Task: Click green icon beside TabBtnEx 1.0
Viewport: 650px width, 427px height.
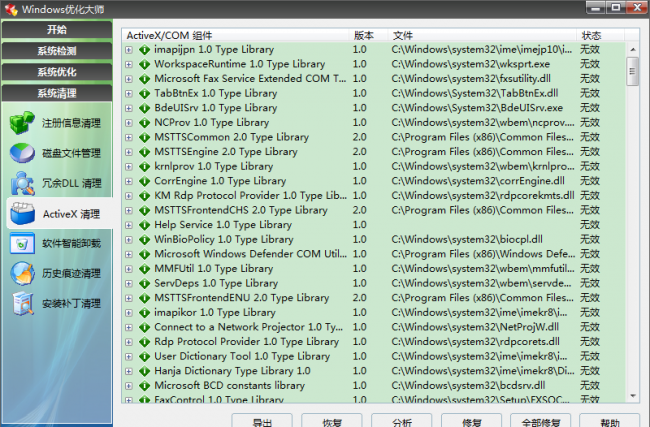Action: click(x=144, y=94)
